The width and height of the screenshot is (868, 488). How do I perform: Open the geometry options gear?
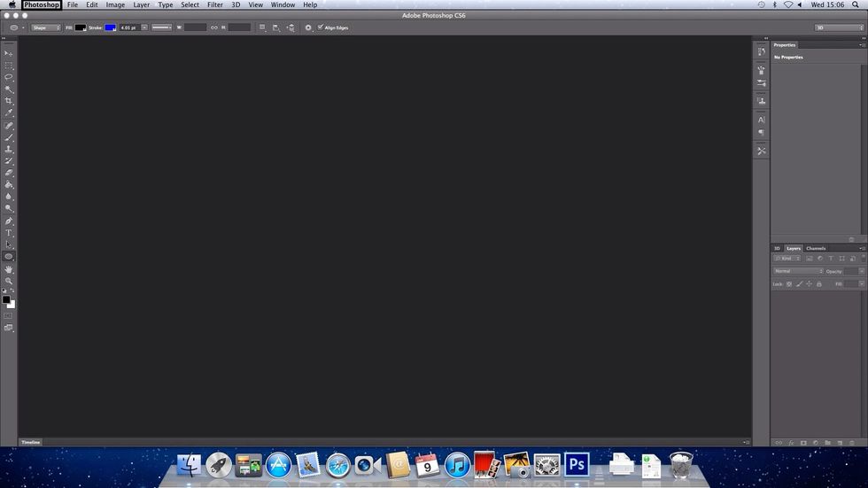(x=308, y=27)
